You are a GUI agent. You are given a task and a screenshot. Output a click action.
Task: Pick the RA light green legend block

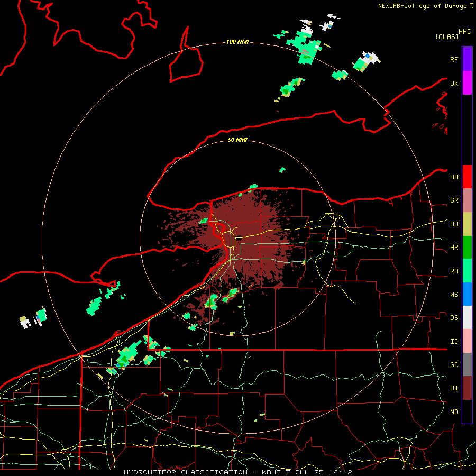467,271
